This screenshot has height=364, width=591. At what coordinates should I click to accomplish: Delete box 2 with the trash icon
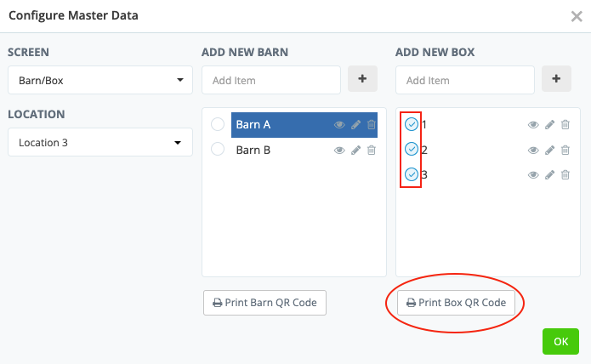pos(565,151)
